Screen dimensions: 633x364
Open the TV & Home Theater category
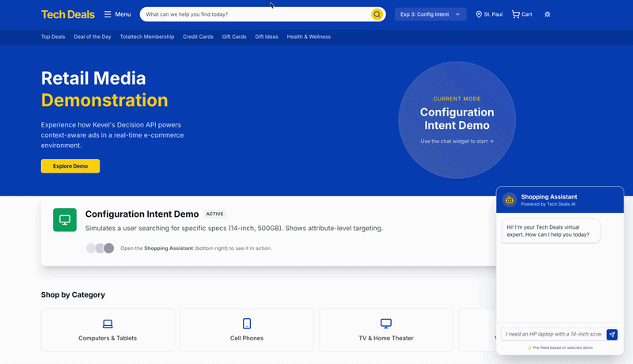click(386, 330)
